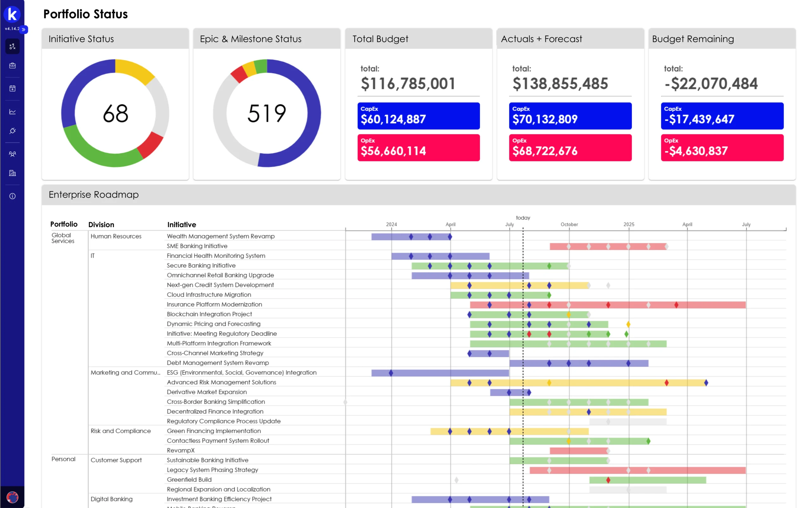
Task: Click the CapEx $60,124,887 budget tile
Action: click(418, 116)
